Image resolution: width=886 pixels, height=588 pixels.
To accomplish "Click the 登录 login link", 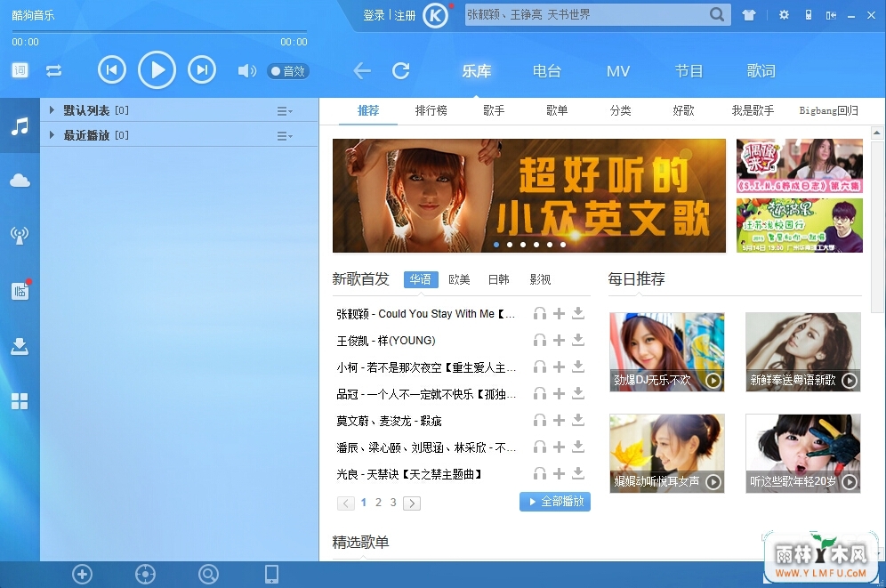I will [x=375, y=16].
